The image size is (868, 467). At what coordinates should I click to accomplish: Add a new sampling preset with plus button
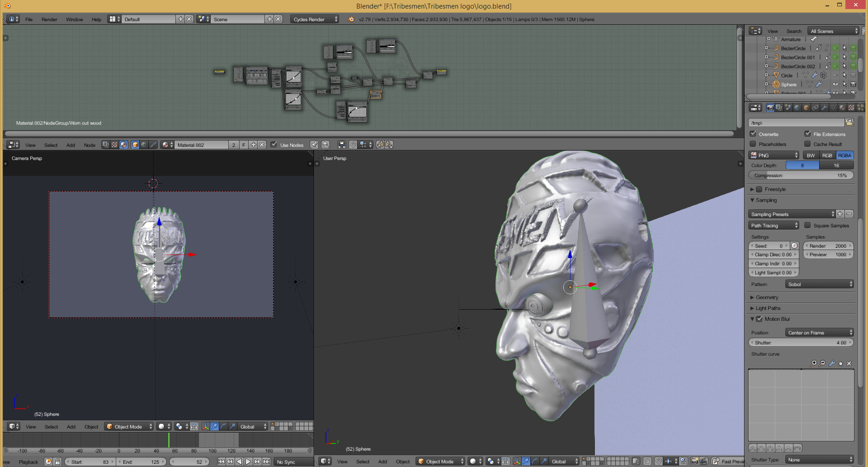840,214
